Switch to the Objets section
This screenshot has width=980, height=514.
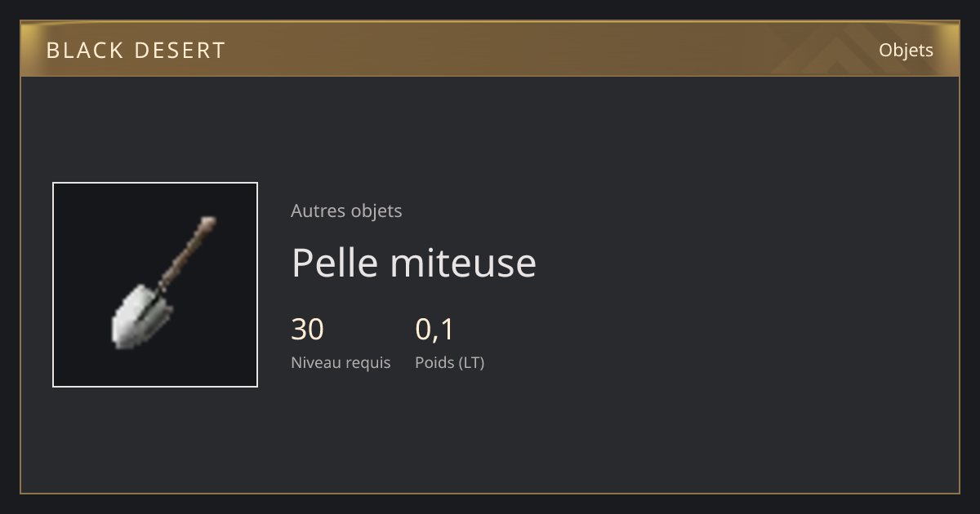pos(906,51)
